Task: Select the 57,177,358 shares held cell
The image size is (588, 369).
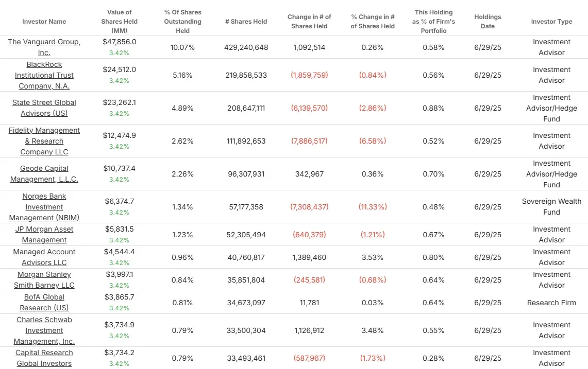Action: 246,207
